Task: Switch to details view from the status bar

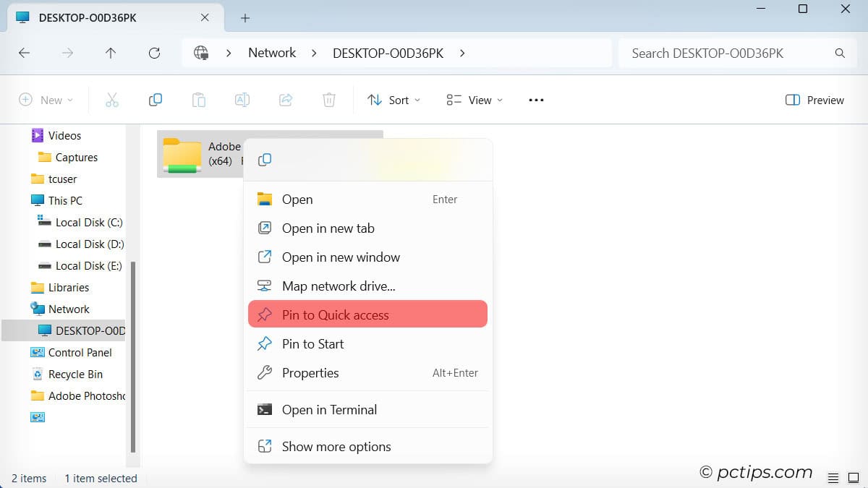Action: pos(833,478)
